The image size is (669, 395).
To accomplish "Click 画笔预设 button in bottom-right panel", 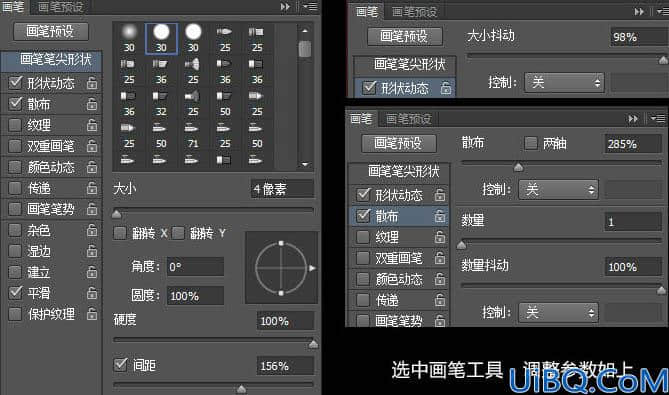I will tap(399, 143).
